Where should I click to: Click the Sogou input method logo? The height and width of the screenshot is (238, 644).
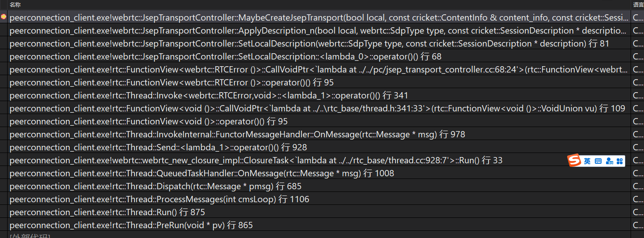pos(574,161)
